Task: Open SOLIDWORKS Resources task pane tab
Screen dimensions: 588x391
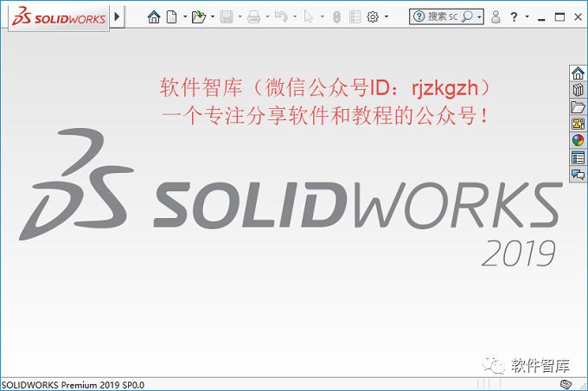Action: [578, 74]
